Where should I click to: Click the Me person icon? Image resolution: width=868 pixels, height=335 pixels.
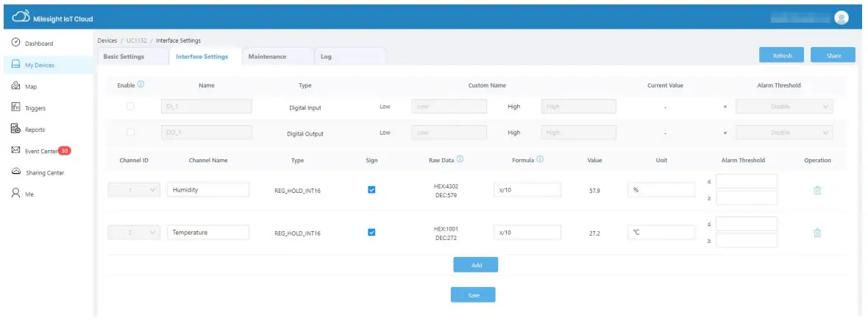(x=15, y=194)
